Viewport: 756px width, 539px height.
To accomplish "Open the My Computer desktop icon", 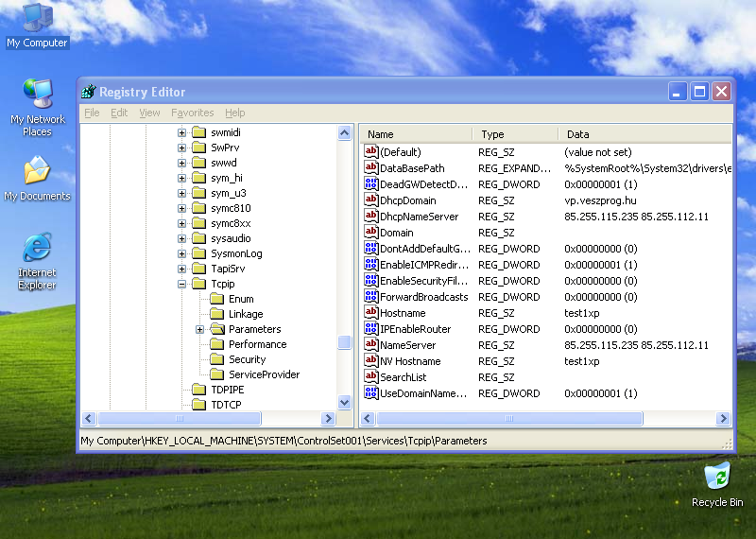I will point(37,19).
